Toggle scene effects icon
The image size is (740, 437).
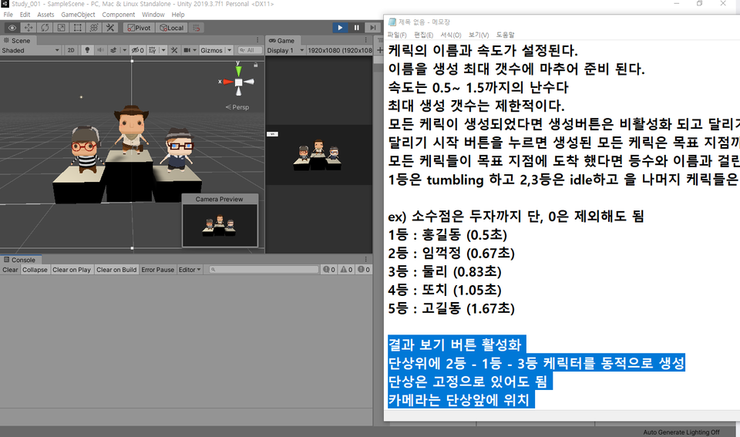(113, 50)
